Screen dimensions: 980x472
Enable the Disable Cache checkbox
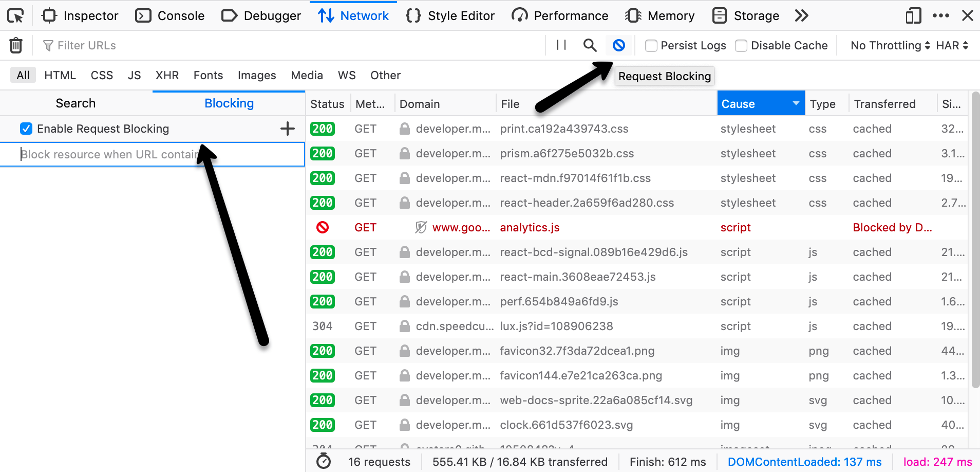point(741,46)
